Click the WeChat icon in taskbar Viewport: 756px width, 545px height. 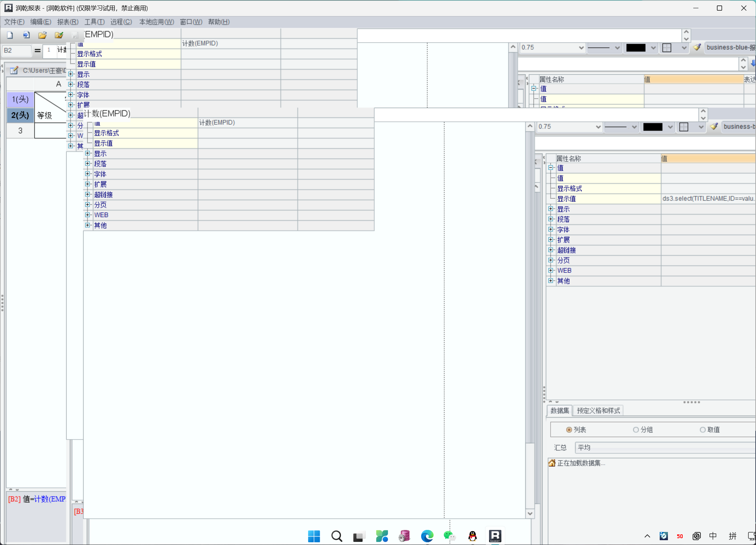pos(449,536)
